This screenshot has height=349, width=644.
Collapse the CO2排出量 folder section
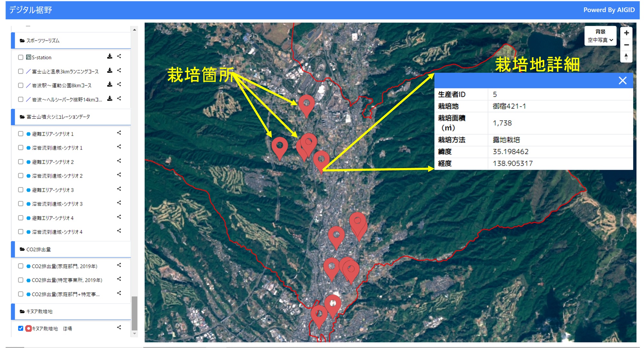[38, 249]
